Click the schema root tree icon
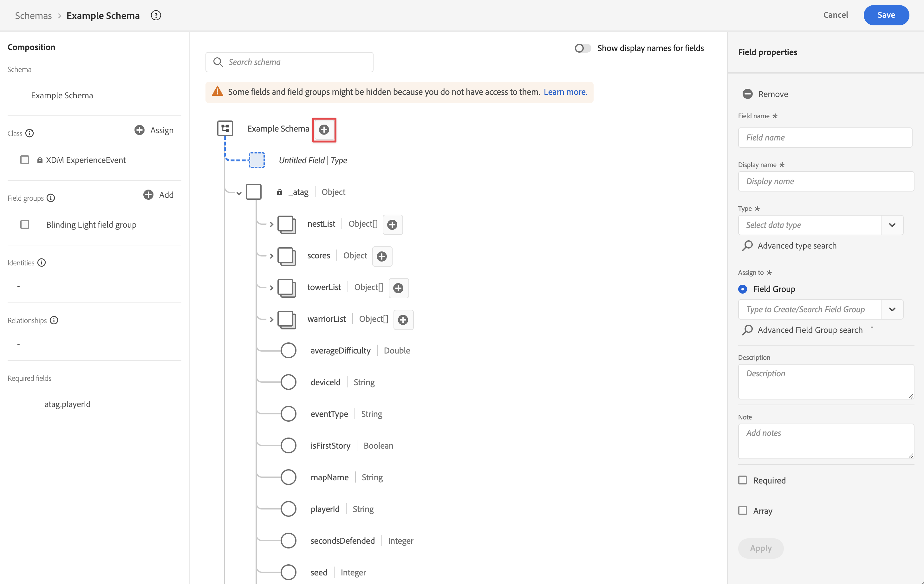 pos(225,128)
